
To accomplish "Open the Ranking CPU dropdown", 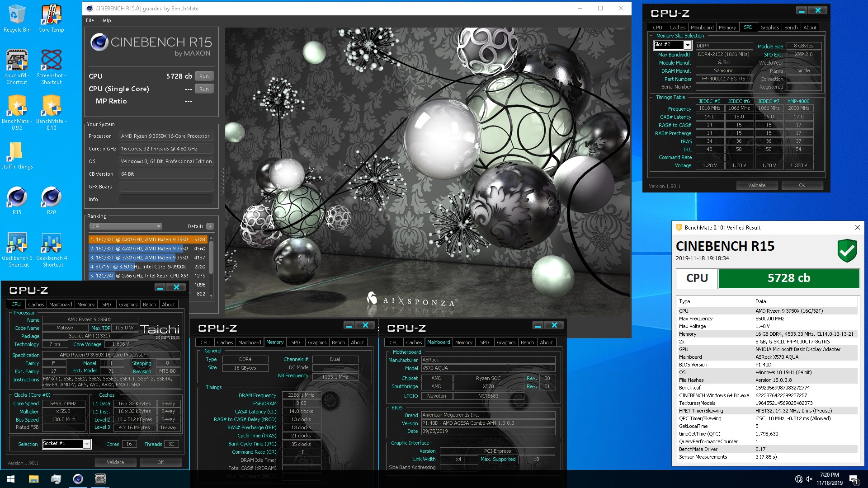I will click(125, 226).
